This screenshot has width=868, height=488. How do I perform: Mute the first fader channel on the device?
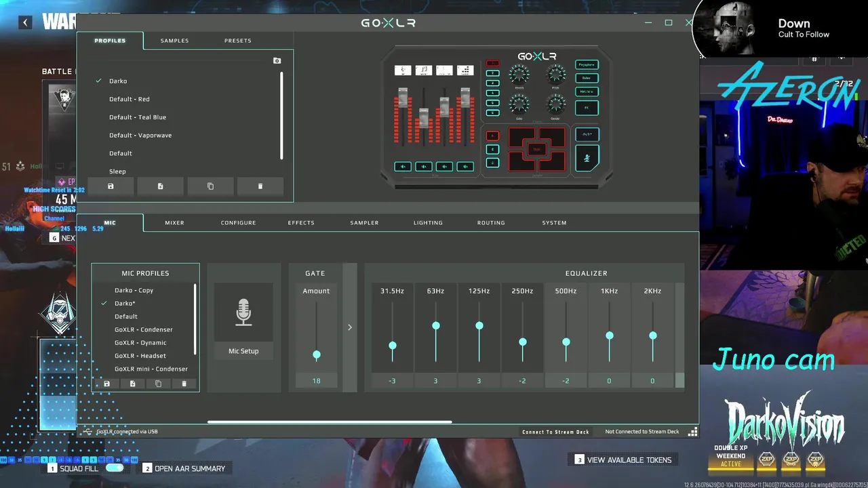click(x=403, y=167)
